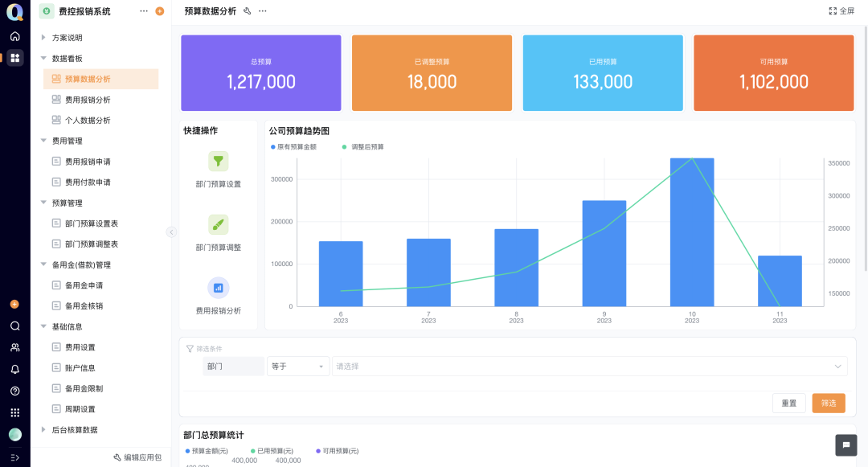Open the 等于 condition dropdown

298,367
